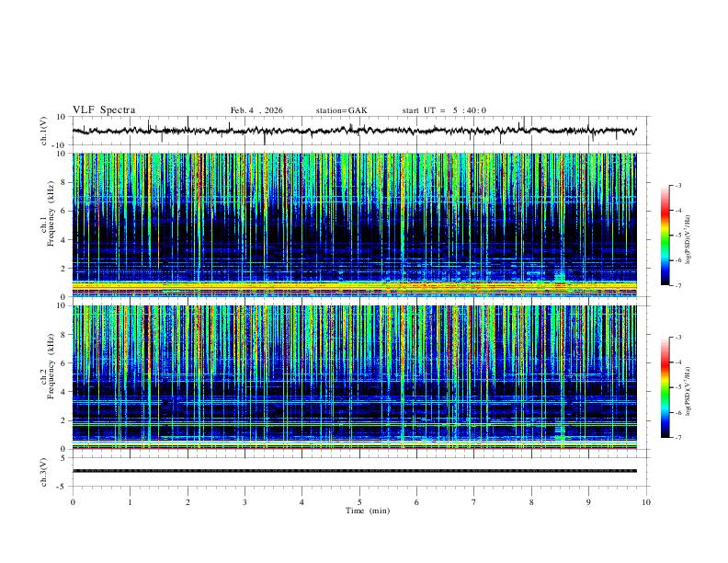Click the "4" tick on the time axis
728x563 pixels.
[x=302, y=502]
